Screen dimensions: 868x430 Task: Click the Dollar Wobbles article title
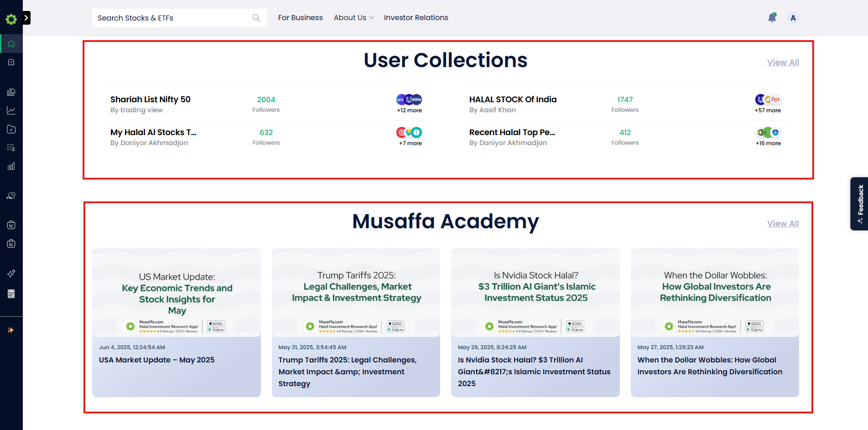710,366
